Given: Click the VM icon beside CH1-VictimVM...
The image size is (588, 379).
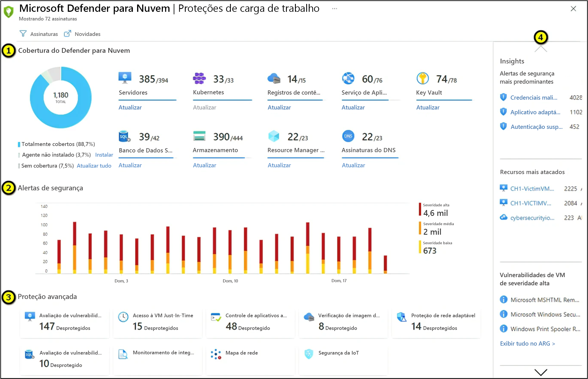Looking at the screenshot, I should pyautogui.click(x=504, y=188).
